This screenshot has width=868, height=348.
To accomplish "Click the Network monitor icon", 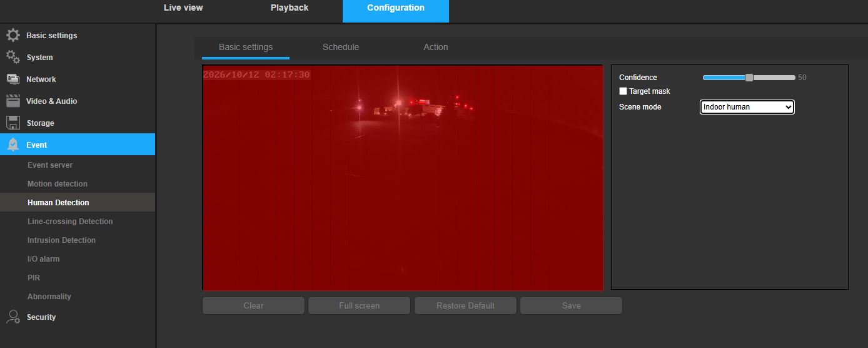I will [13, 79].
